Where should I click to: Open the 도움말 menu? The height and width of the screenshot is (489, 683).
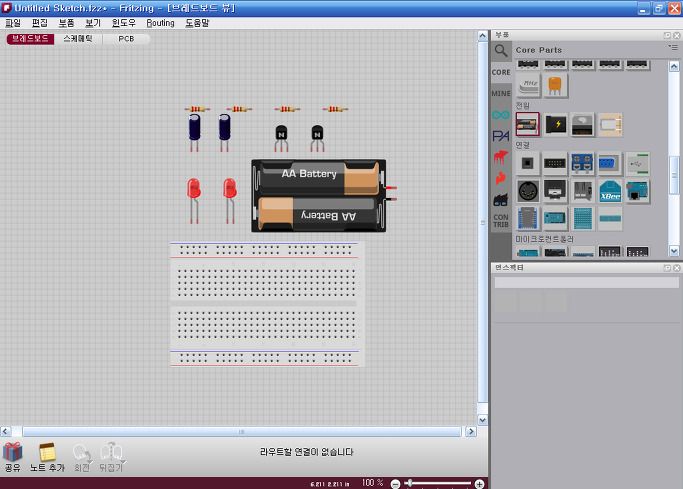[197, 23]
